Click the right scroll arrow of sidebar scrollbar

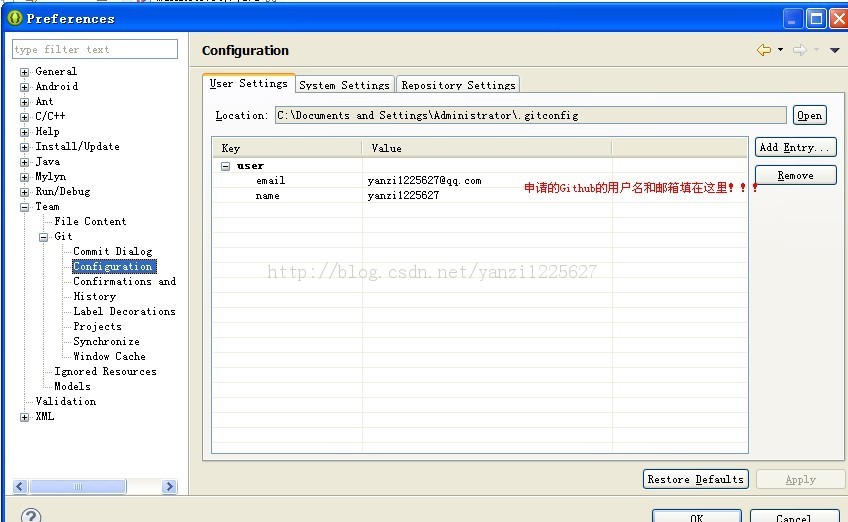tap(169, 486)
